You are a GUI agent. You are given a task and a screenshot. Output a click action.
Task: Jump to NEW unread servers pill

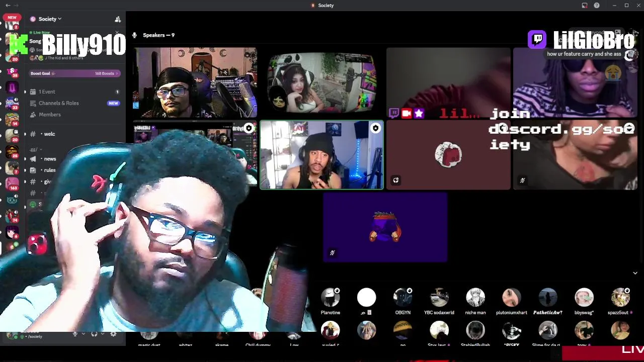pyautogui.click(x=12, y=18)
